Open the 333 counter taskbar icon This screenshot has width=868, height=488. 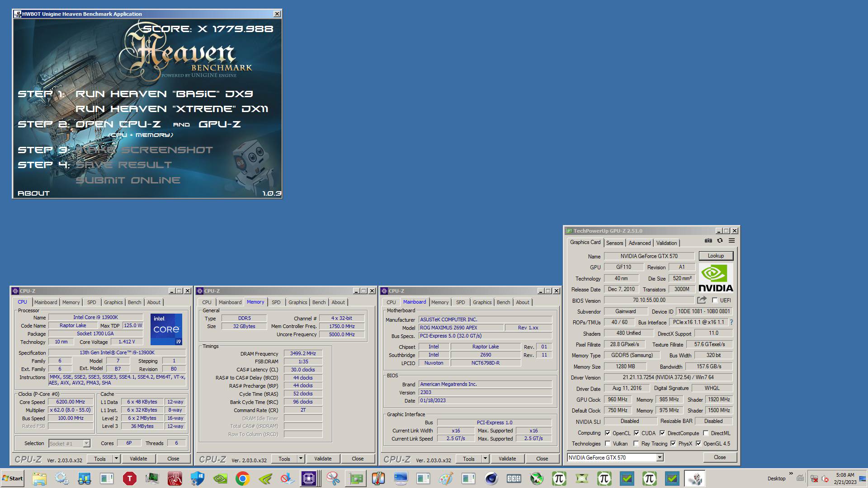514,479
